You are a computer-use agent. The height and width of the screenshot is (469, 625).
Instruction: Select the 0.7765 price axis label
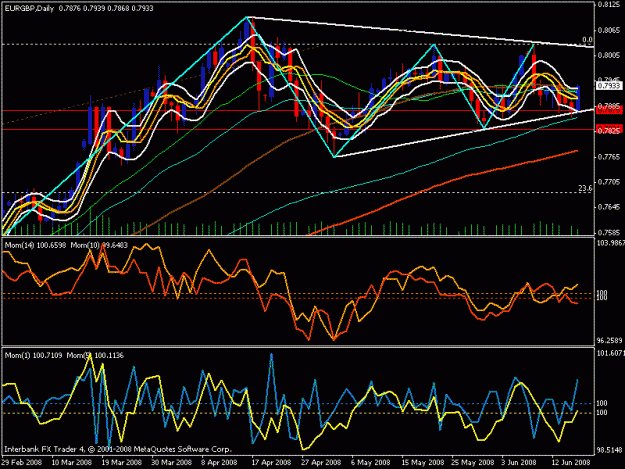click(x=609, y=157)
